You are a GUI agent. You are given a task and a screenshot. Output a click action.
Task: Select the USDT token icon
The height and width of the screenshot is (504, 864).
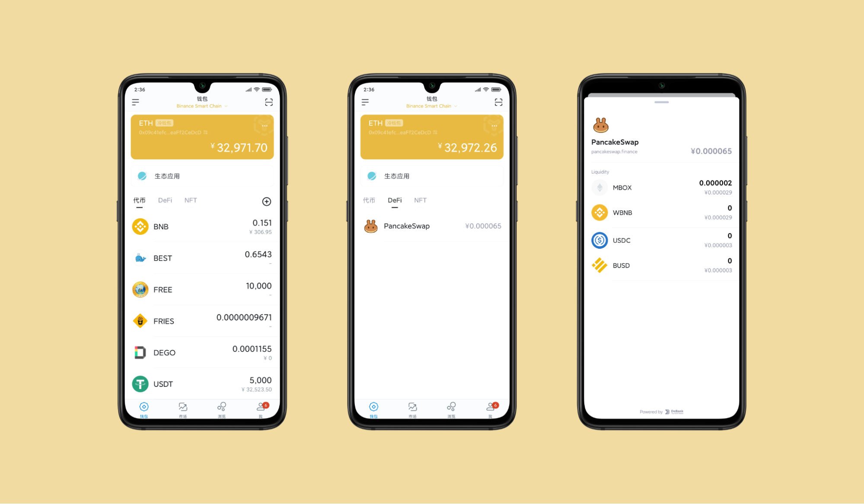tap(139, 383)
